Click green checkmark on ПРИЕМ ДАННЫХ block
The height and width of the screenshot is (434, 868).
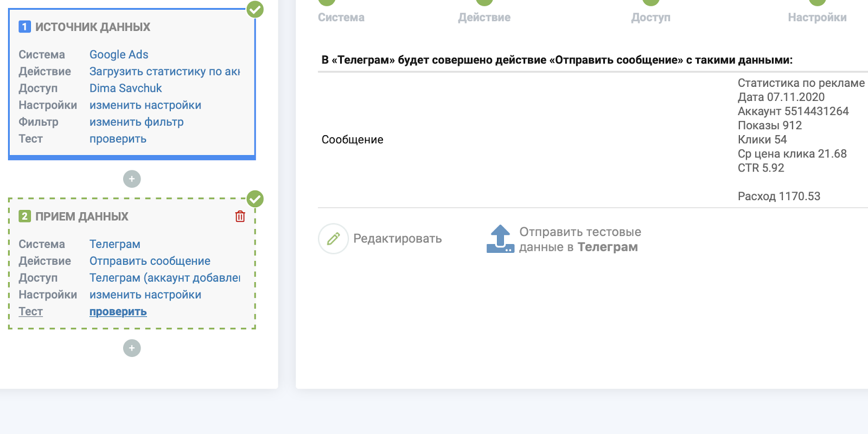(255, 199)
